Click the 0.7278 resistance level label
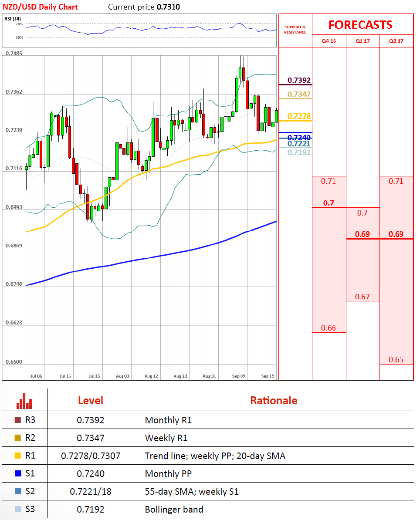 click(299, 116)
